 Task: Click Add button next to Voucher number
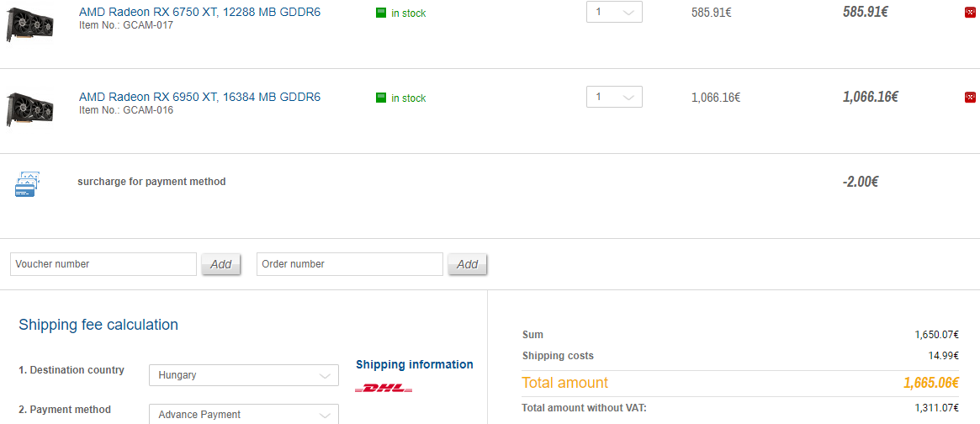click(220, 264)
